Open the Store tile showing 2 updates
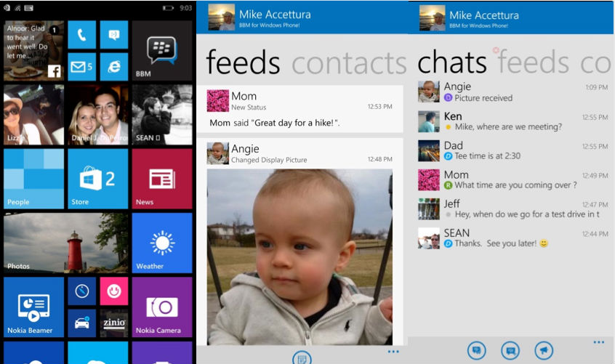Viewport: 615px width, 364px height. coord(98,179)
